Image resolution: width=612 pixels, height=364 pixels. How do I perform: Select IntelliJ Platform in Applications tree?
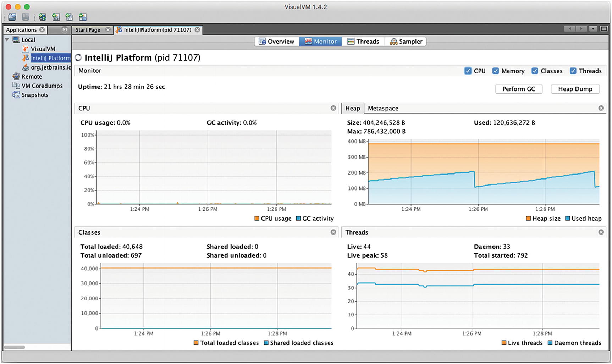point(50,58)
